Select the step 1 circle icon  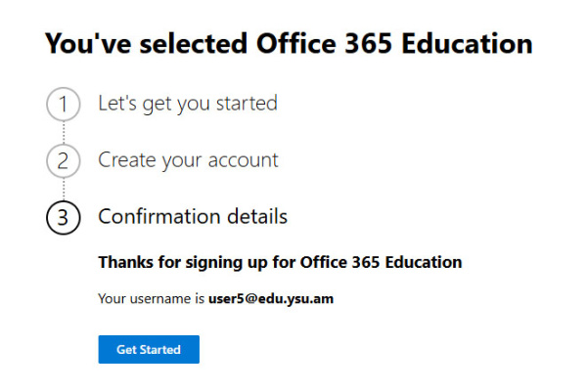coord(63,104)
